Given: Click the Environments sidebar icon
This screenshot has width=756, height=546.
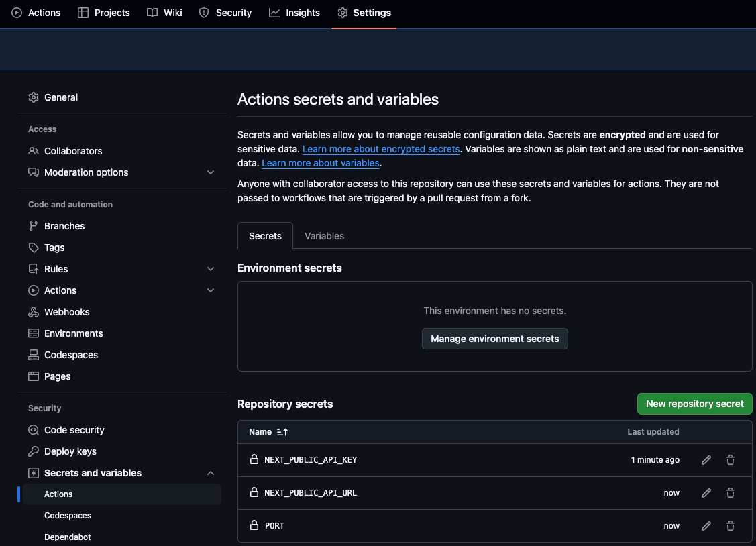Looking at the screenshot, I should [x=33, y=333].
